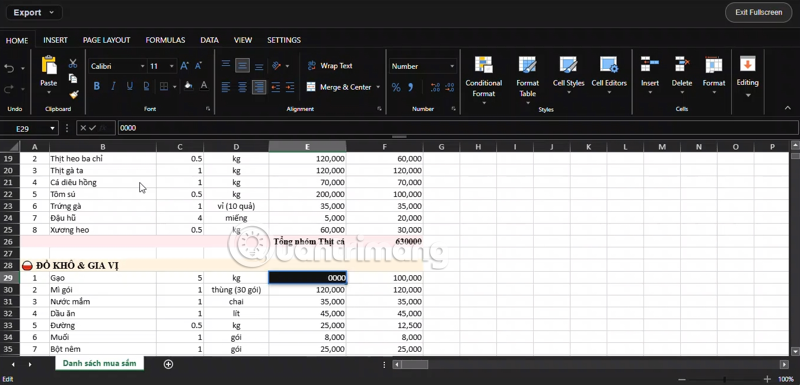The height and width of the screenshot is (385, 800).
Task: Select the Danh sách mua sắm sheet tab
Action: (99, 364)
